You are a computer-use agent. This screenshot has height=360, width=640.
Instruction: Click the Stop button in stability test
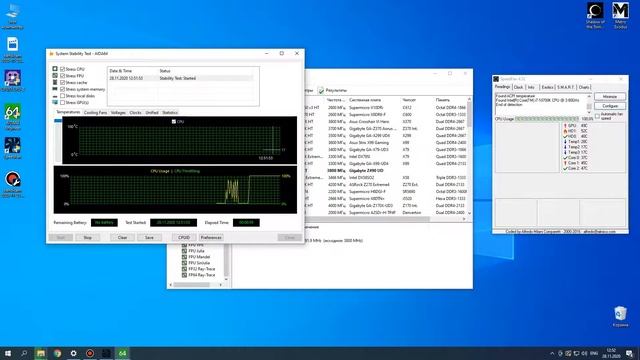click(x=88, y=237)
